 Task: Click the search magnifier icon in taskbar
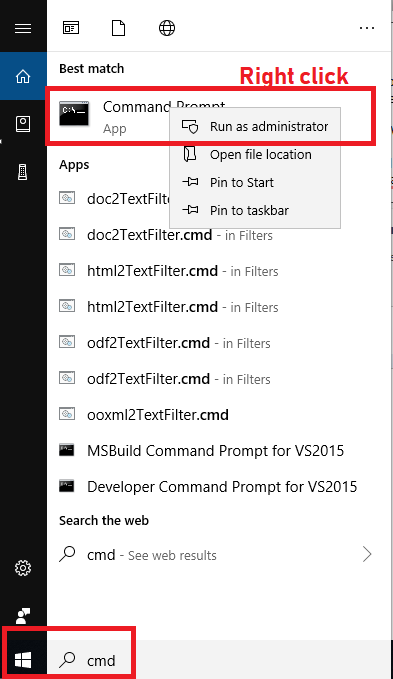pyautogui.click(x=67, y=660)
